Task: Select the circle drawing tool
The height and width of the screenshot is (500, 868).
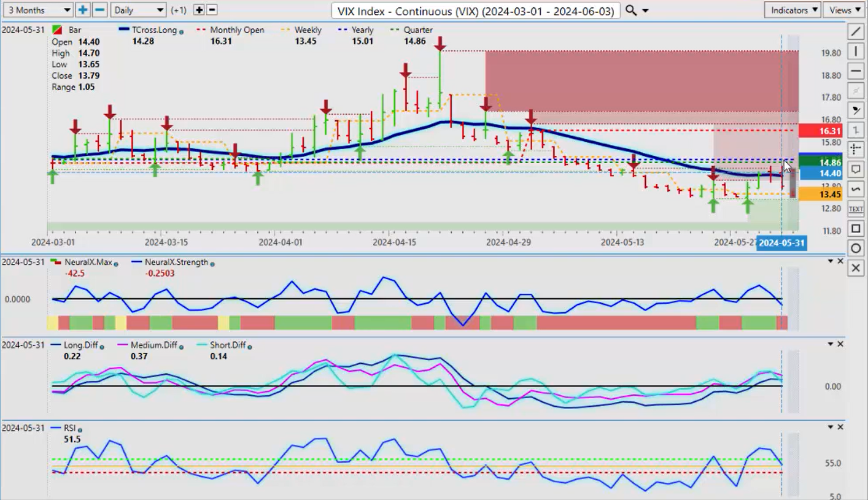Action: coord(856,248)
